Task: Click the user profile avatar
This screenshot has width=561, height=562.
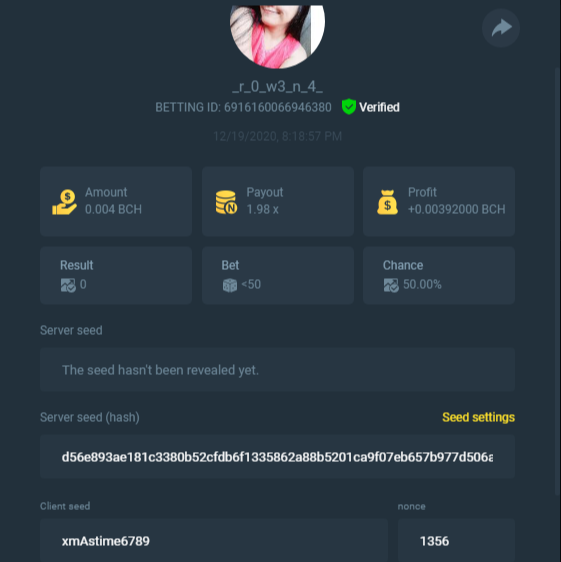Action: click(277, 36)
